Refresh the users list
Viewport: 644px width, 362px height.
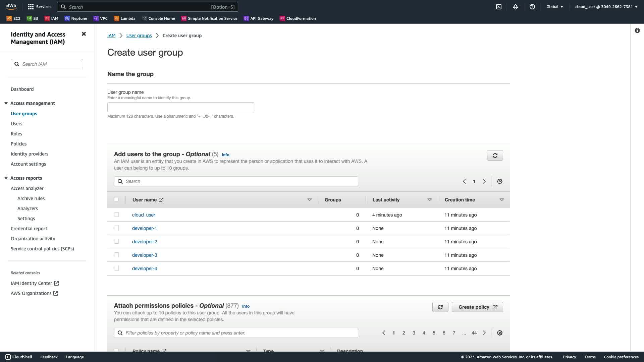pyautogui.click(x=495, y=156)
